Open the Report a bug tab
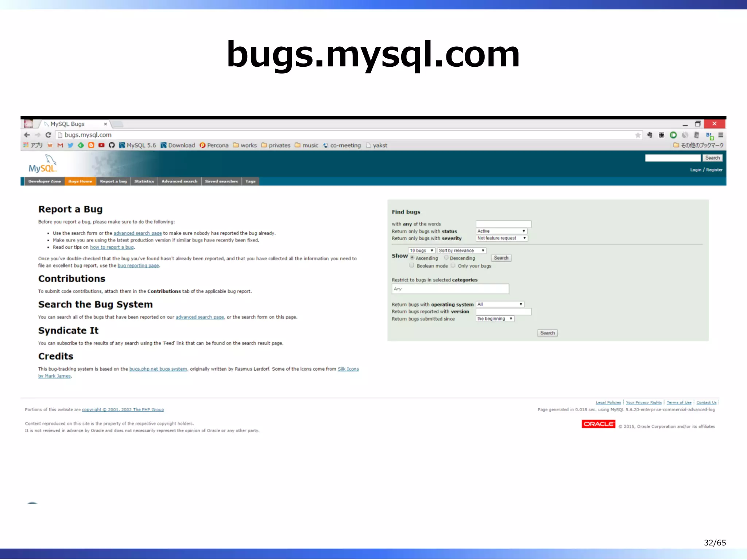747x560 pixels. (113, 181)
